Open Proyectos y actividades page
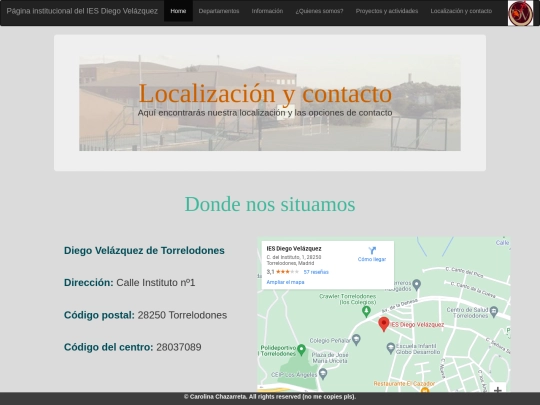 tap(387, 11)
